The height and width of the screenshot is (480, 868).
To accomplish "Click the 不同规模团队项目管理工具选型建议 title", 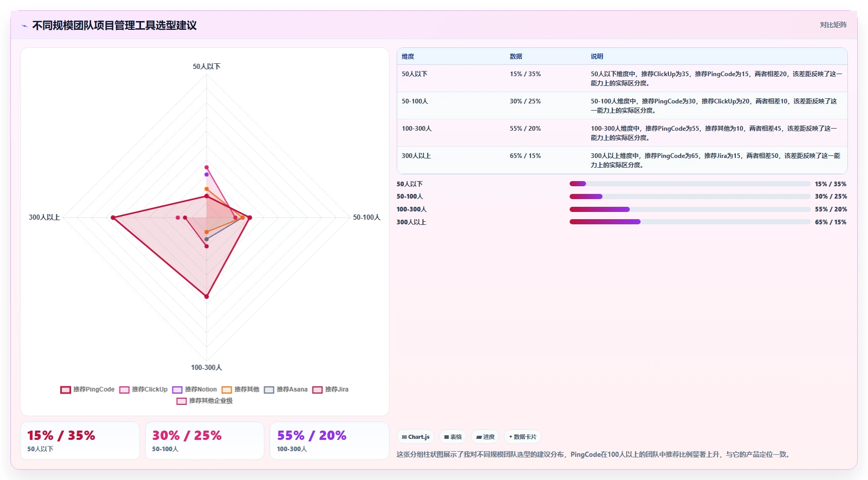I will [x=114, y=26].
